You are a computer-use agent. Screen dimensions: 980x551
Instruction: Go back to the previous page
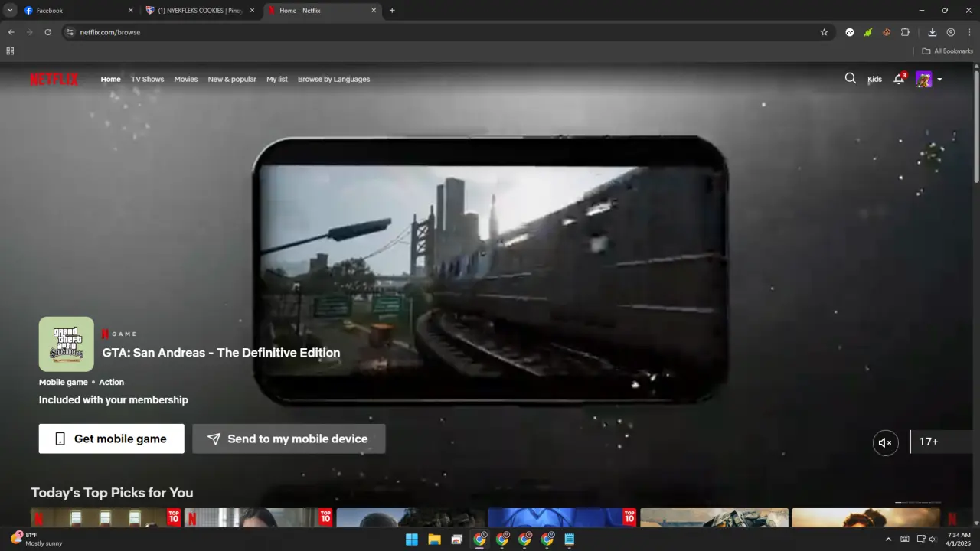pyautogui.click(x=11, y=32)
